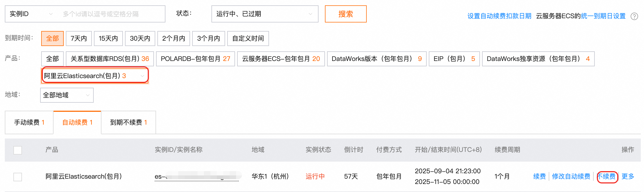This screenshot has height=192, width=644.
Task: Select 自定义时间 expiry filter
Action: [248, 39]
